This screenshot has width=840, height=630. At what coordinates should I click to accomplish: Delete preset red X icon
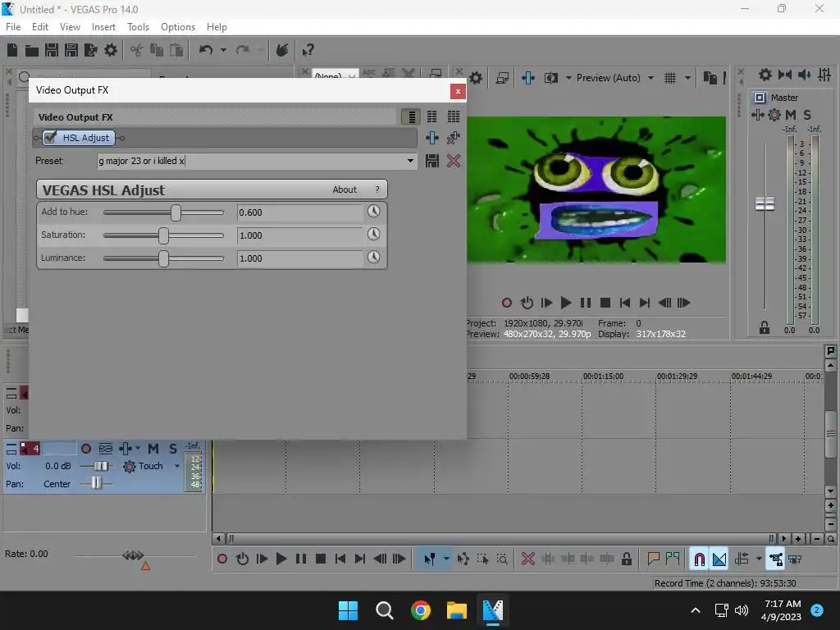click(454, 161)
